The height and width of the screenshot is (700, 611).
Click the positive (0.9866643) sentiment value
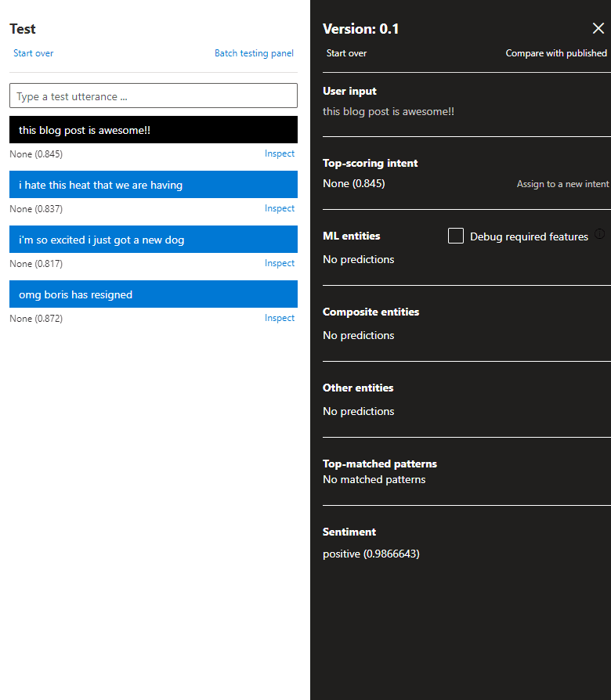371,554
